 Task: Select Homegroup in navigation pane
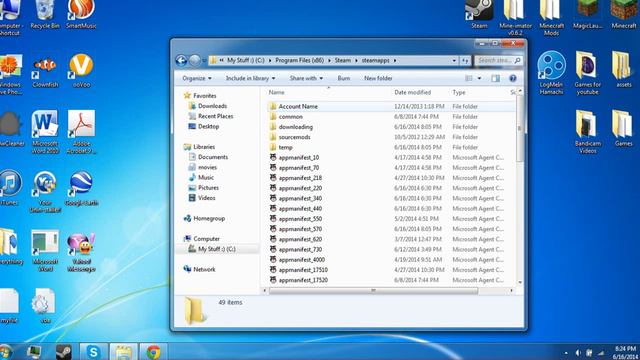(x=209, y=218)
